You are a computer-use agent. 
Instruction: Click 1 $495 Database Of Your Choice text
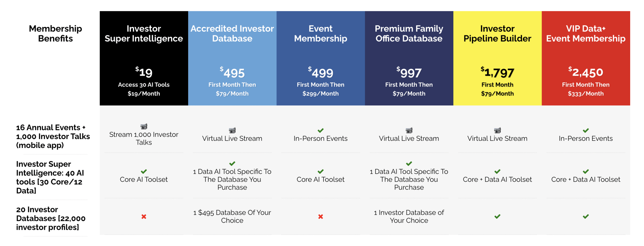click(232, 216)
